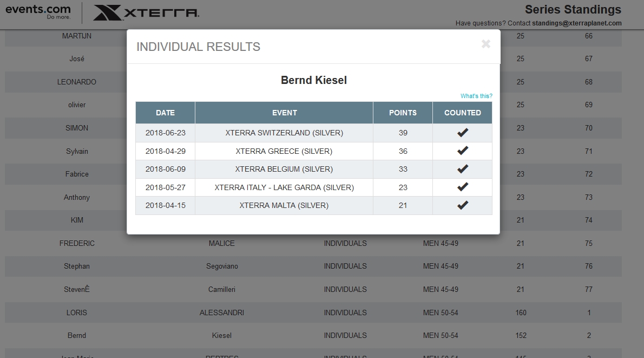Image resolution: width=644 pixels, height=358 pixels.
Task: Click counted checkmark for XTERRA Malta
Action: pos(462,205)
